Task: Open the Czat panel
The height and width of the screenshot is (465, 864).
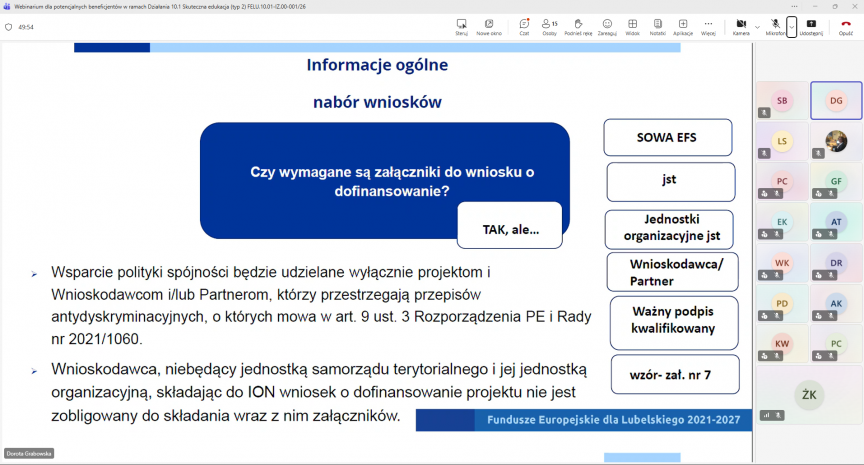Action: point(524,26)
